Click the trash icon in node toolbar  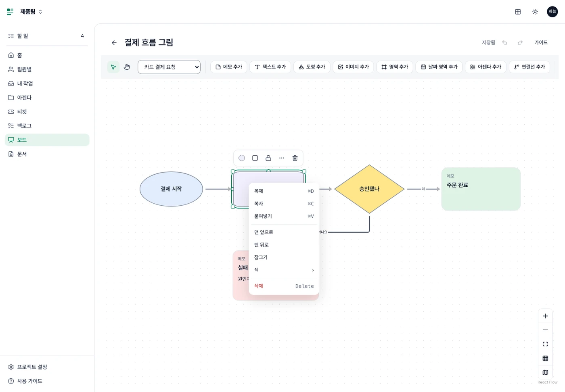295,158
